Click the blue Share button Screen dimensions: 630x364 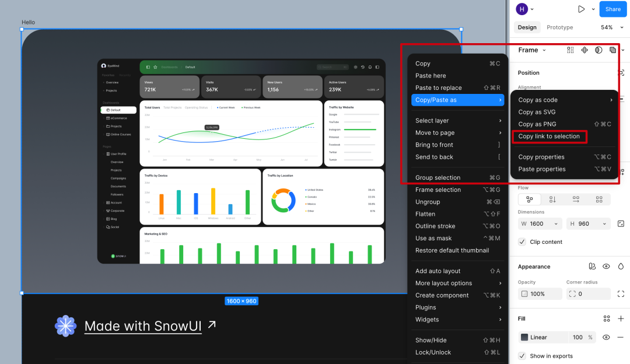click(612, 9)
